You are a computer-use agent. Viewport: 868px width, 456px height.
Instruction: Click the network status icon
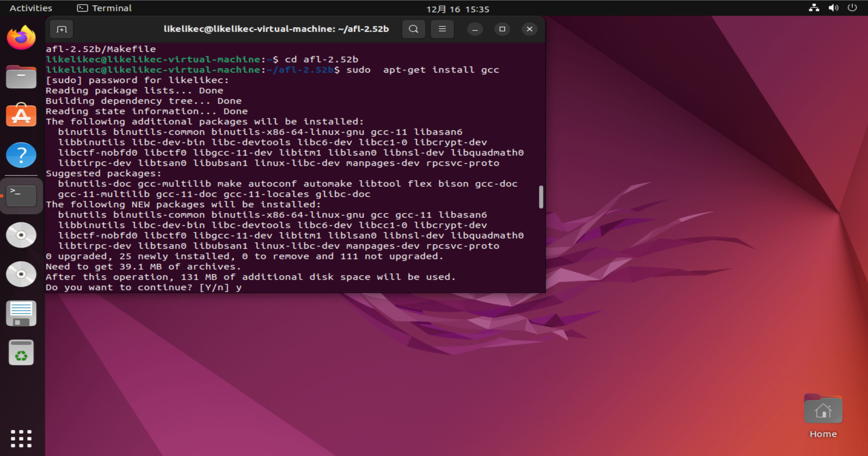pyautogui.click(x=814, y=8)
